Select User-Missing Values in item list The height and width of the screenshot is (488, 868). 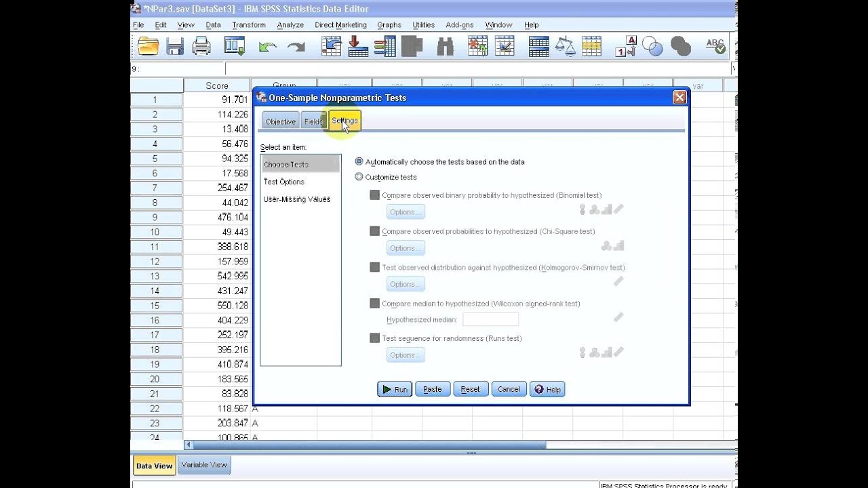300,199
